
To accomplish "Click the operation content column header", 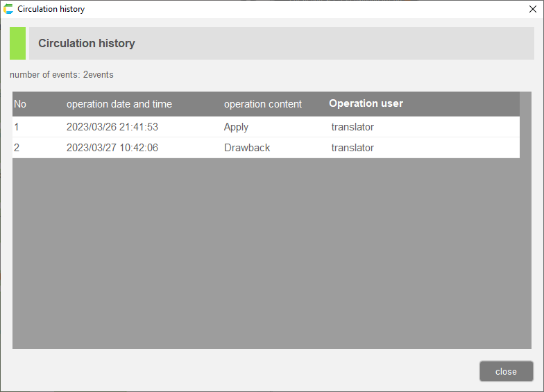I will pos(262,104).
